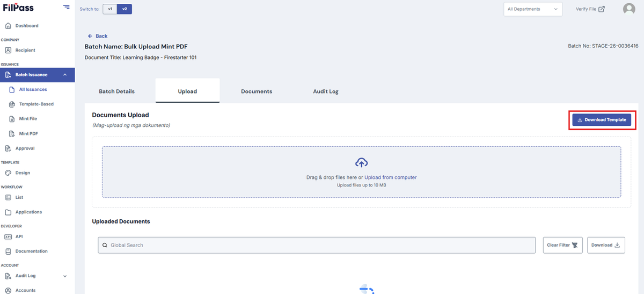Screen dimensions: 644x294
Task: Switch to version v2
Action: pos(125,9)
